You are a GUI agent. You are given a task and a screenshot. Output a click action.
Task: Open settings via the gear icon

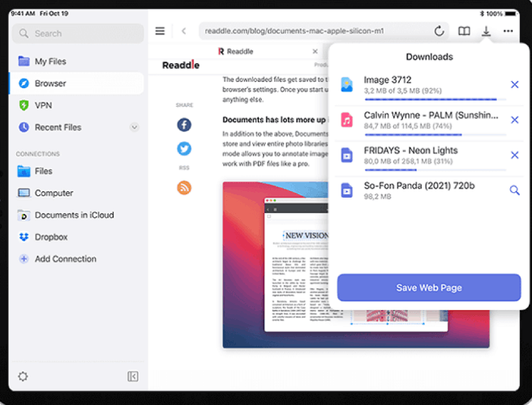23,376
